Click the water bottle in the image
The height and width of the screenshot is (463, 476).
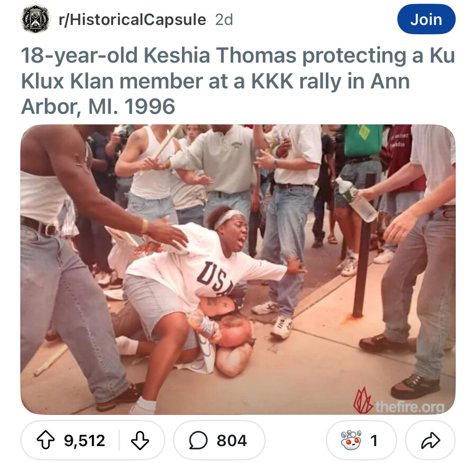[x=356, y=199]
